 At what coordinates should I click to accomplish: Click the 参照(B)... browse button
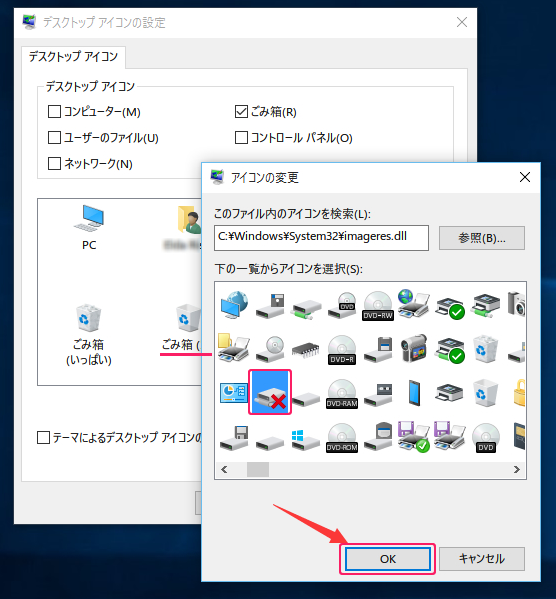(481, 238)
